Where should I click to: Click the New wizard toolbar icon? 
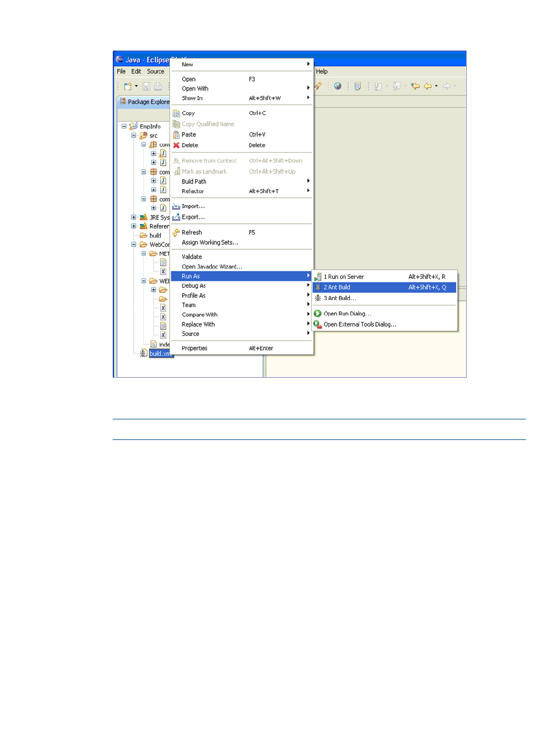pos(127,86)
